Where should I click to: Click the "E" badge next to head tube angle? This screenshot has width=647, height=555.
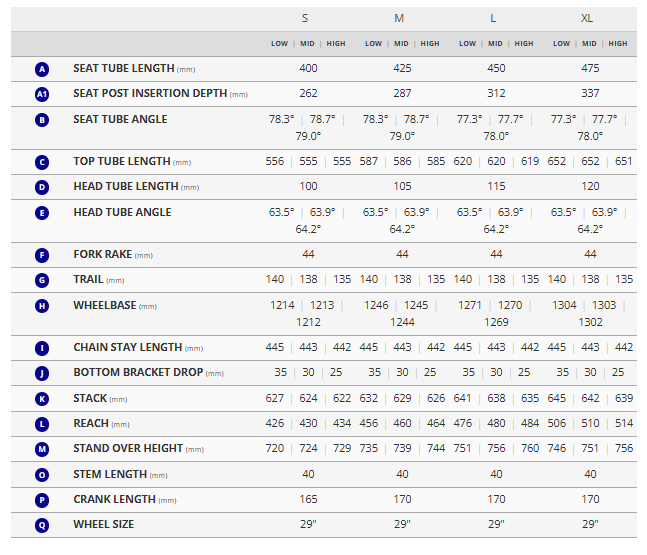tap(42, 213)
